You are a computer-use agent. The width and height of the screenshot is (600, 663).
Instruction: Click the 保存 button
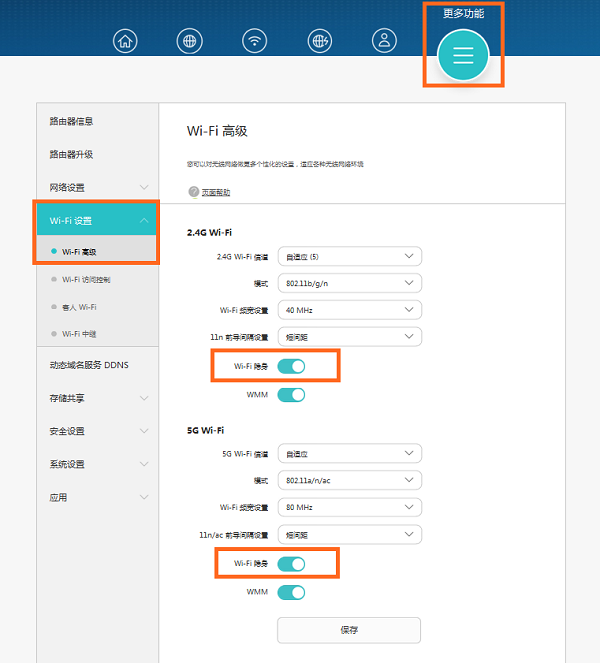point(349,630)
